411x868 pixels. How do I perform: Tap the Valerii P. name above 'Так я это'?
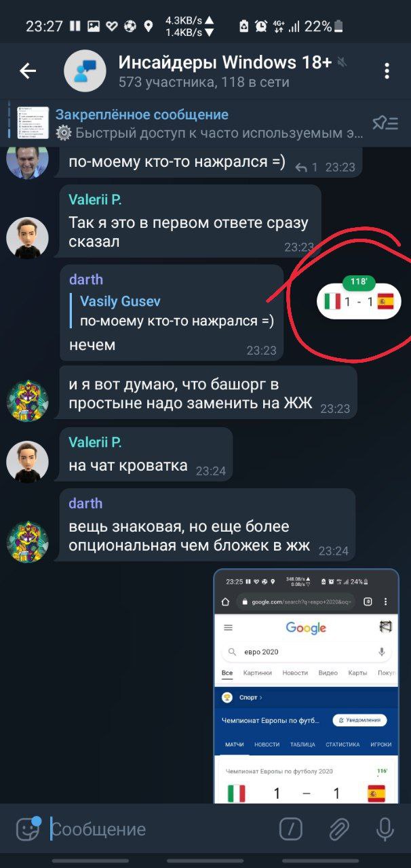(x=95, y=199)
